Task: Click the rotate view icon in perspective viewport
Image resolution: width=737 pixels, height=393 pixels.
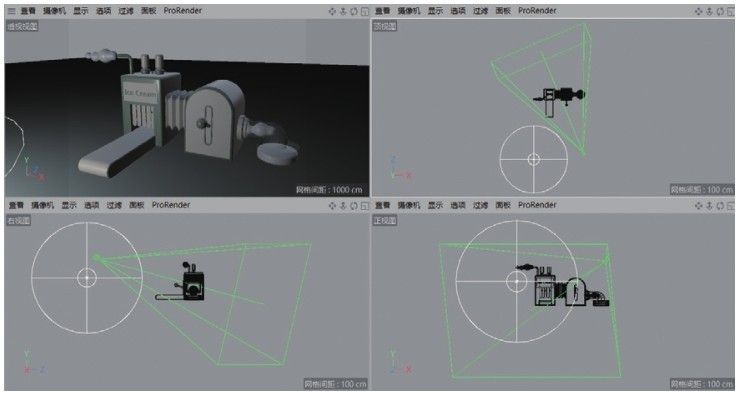Action: point(354,11)
